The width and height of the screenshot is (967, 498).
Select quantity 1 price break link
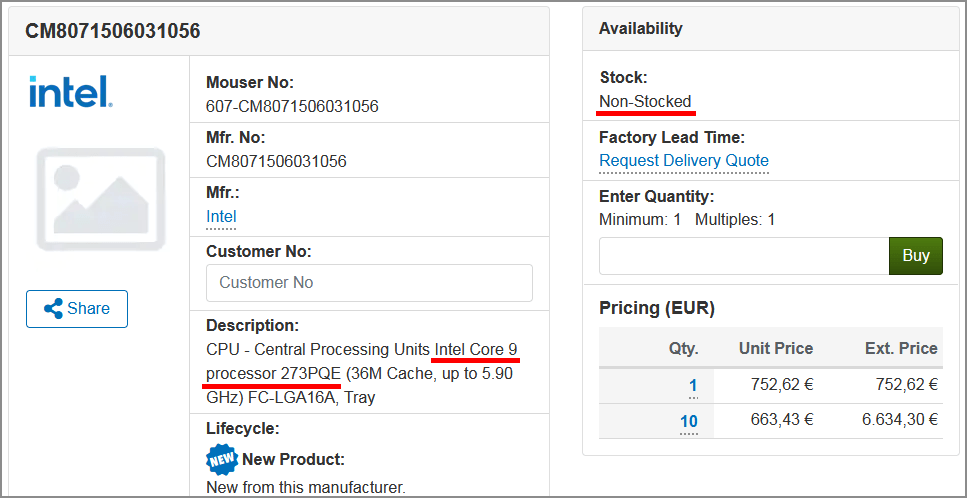tap(693, 386)
